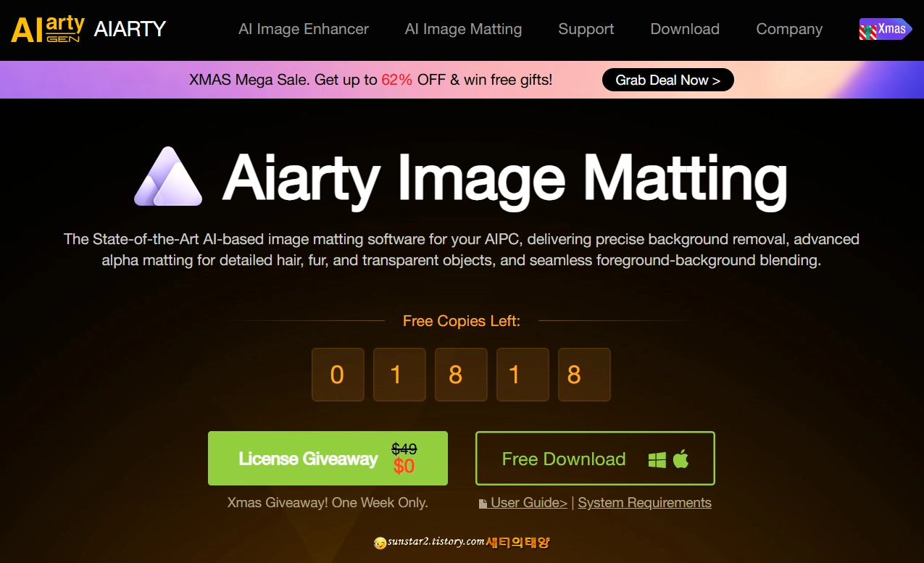Open the System Requirements link
Image resolution: width=924 pixels, height=563 pixels.
(x=645, y=503)
